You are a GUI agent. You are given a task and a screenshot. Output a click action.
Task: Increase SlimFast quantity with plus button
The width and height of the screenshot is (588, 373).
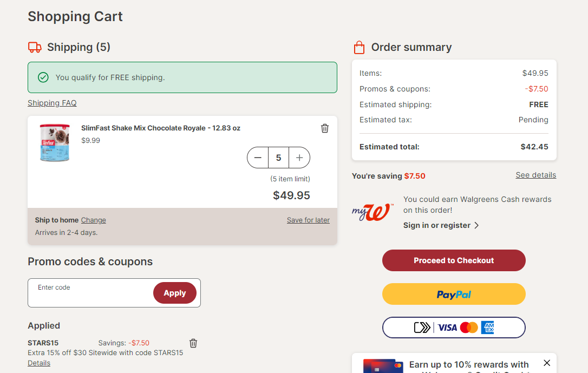pos(299,158)
